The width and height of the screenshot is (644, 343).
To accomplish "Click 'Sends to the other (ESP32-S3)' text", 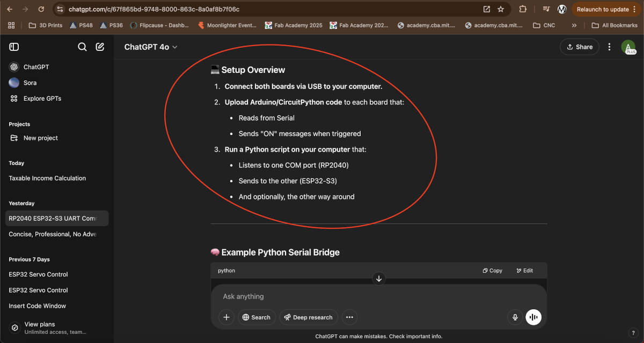I will point(288,181).
